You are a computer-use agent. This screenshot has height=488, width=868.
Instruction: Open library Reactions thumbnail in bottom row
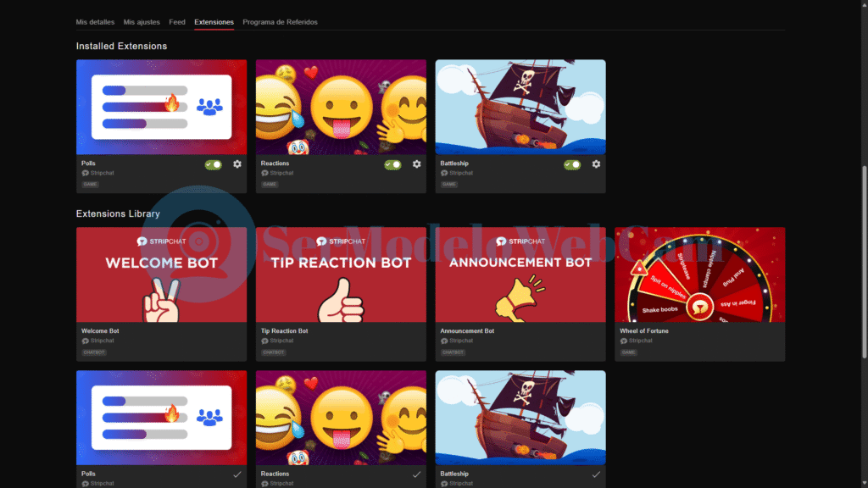click(341, 418)
